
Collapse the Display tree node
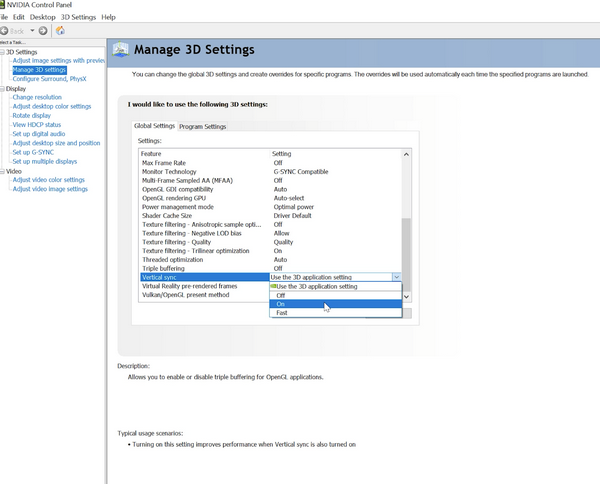(3, 88)
